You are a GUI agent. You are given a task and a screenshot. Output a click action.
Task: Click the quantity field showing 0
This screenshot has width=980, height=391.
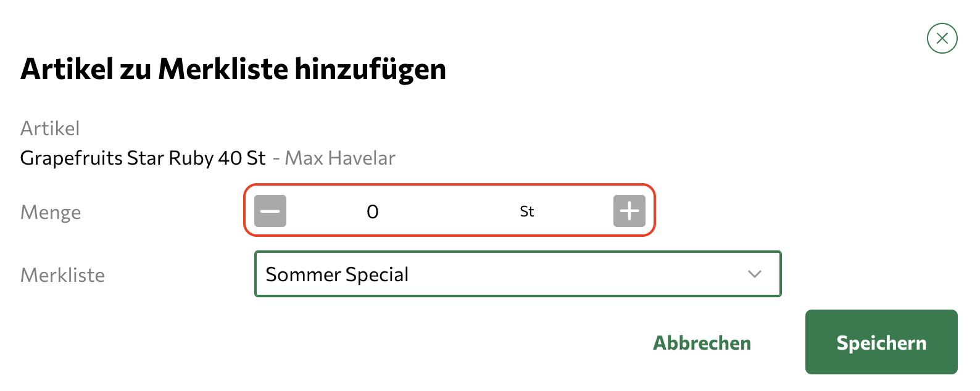(x=373, y=212)
